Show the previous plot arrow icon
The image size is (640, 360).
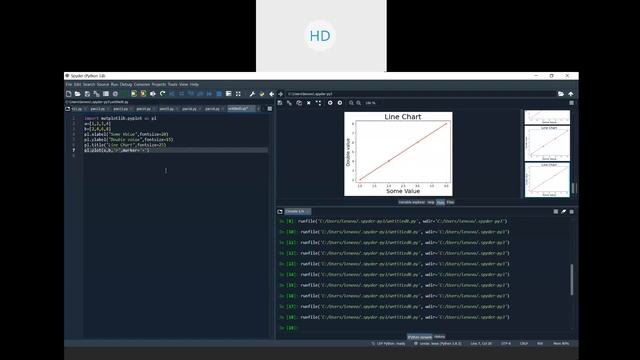pos(330,103)
